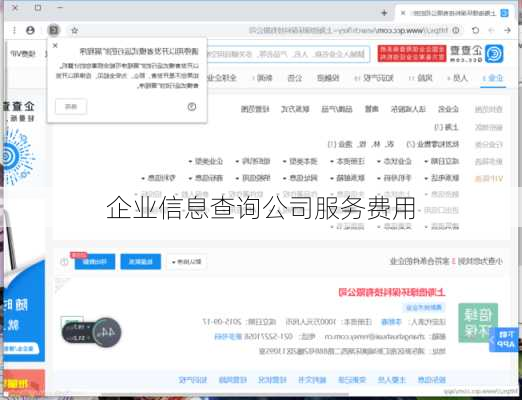Screen dimensions: 522x400
Task: Click the browser forward arrow
Action: 491,30
